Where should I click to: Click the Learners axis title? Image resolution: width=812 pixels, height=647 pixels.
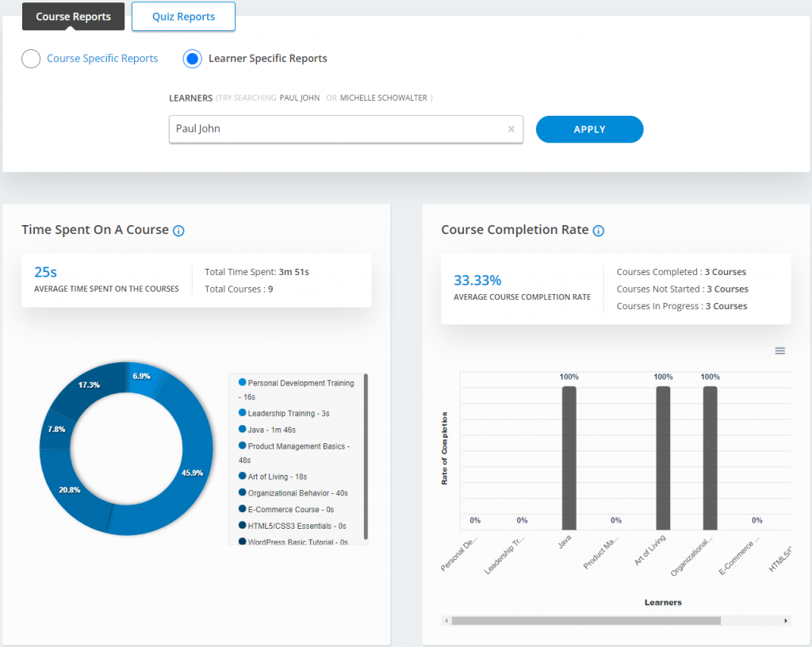(x=663, y=603)
